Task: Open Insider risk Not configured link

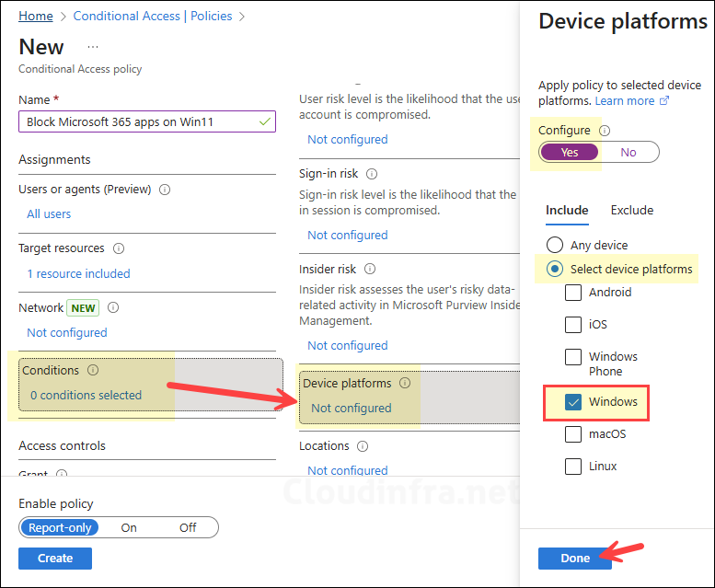Action: [x=348, y=345]
